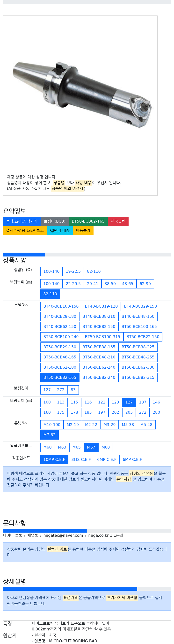
Task: Pick 38-50 boring range in mm
Action: point(110,284)
